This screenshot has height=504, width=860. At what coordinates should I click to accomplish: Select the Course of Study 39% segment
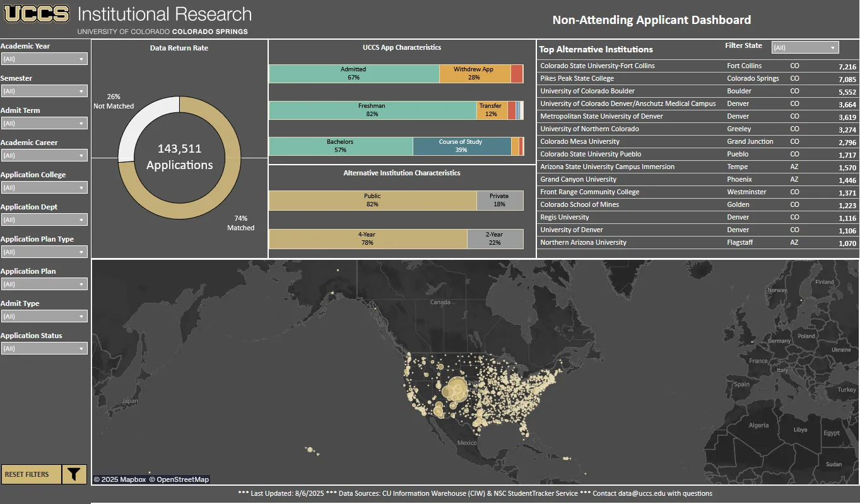[462, 146]
